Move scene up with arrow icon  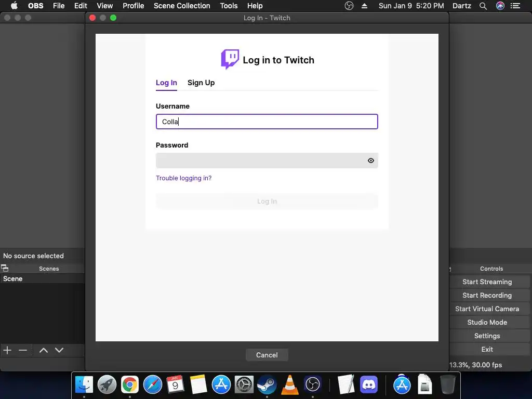click(x=44, y=350)
